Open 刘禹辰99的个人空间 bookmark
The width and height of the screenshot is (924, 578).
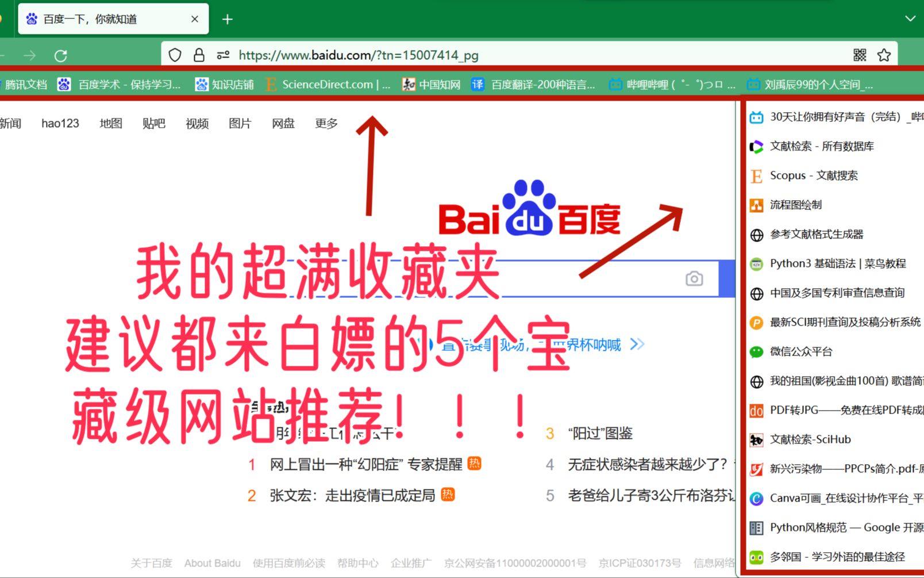coord(810,85)
